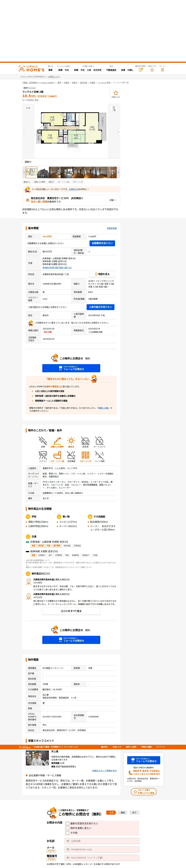Click the 買い物 shopping category icon

click(x=59, y=517)
